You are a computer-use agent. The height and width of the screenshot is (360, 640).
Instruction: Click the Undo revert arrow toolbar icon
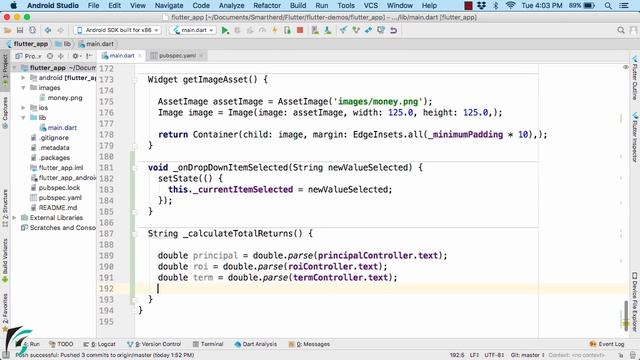393,30
